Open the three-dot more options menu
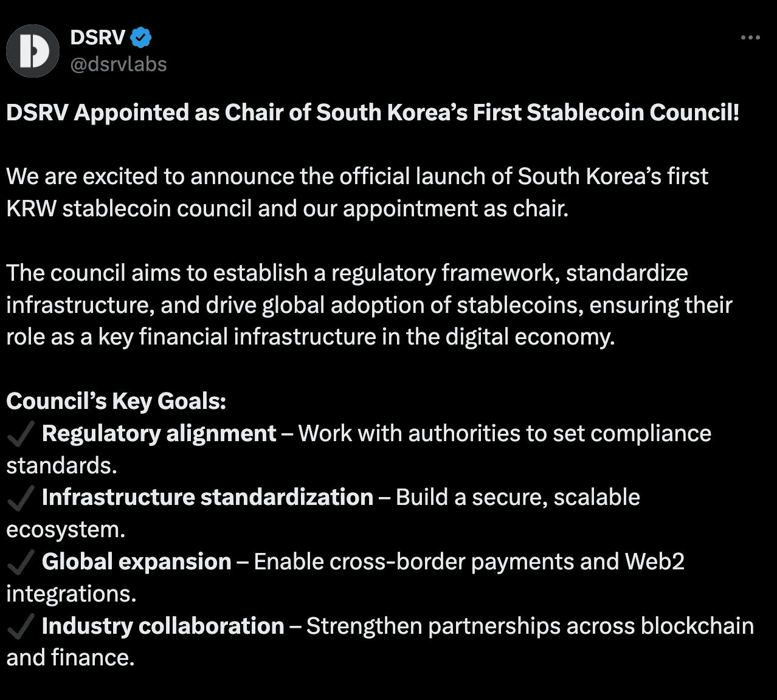The image size is (777, 700). (750, 38)
